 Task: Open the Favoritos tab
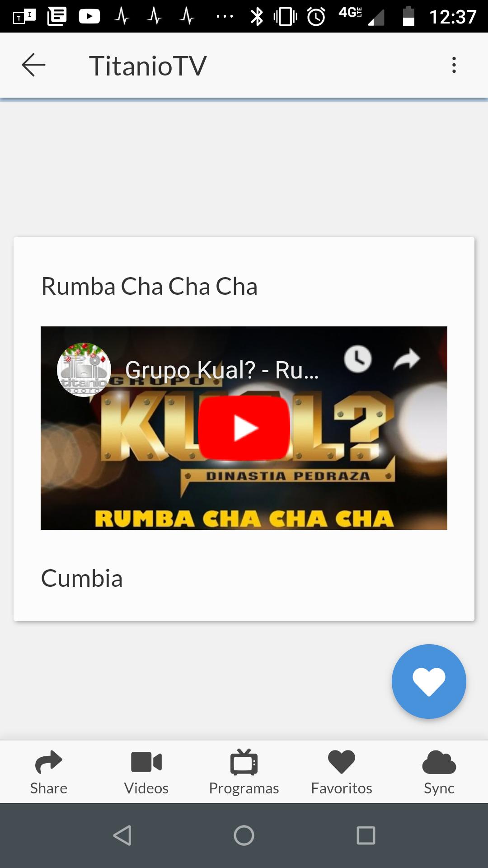(x=342, y=772)
